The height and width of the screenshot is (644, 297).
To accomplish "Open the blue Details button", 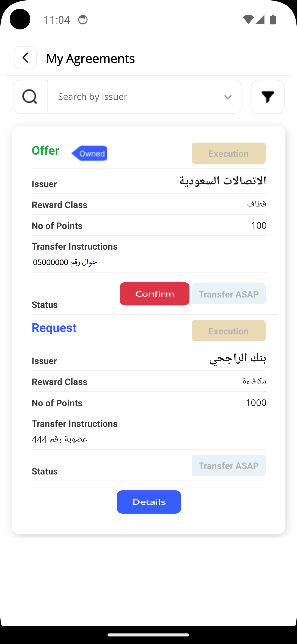I will click(149, 502).
